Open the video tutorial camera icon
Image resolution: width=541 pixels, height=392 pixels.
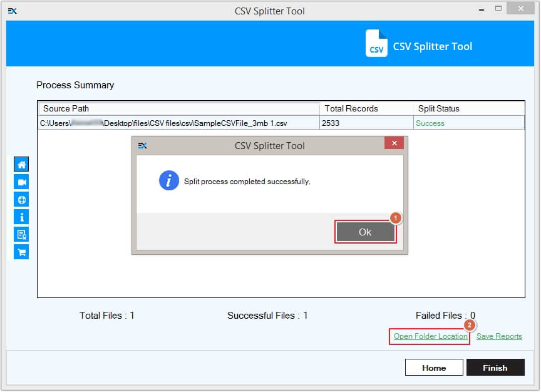[x=21, y=182]
